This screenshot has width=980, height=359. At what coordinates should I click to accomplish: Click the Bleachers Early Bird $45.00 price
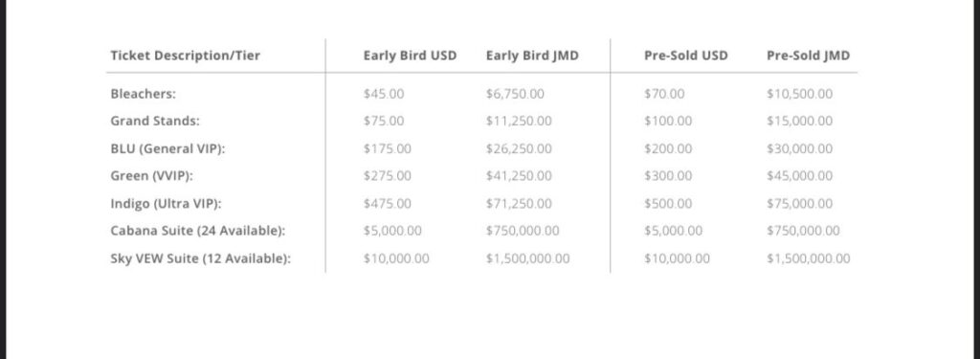(384, 94)
